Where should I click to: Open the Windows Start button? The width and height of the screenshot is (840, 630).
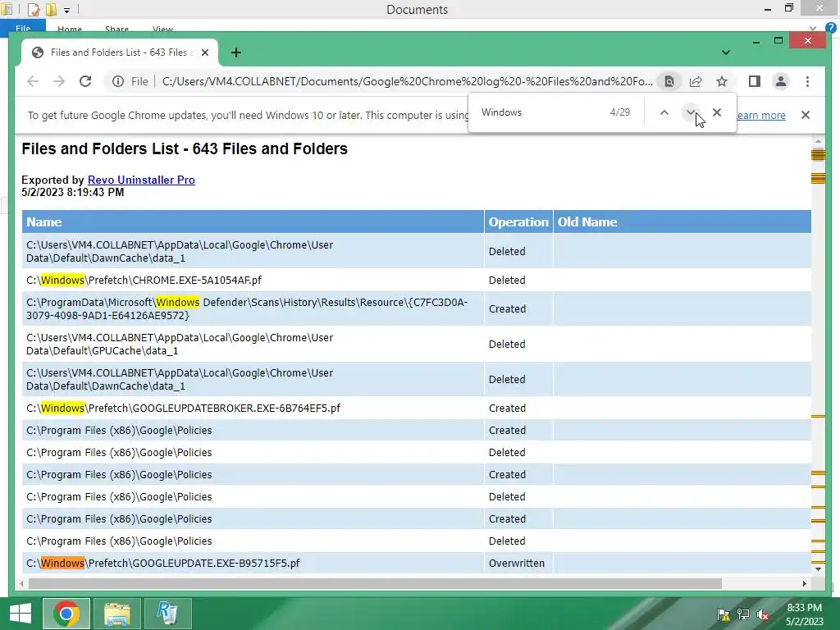coord(20,614)
